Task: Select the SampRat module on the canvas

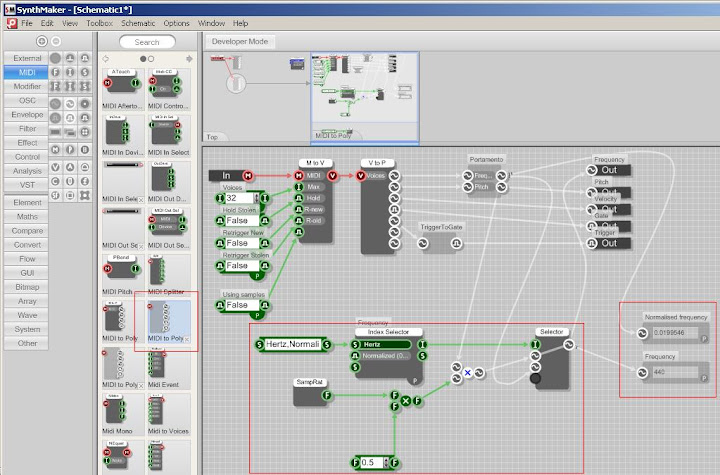Action: (x=309, y=394)
